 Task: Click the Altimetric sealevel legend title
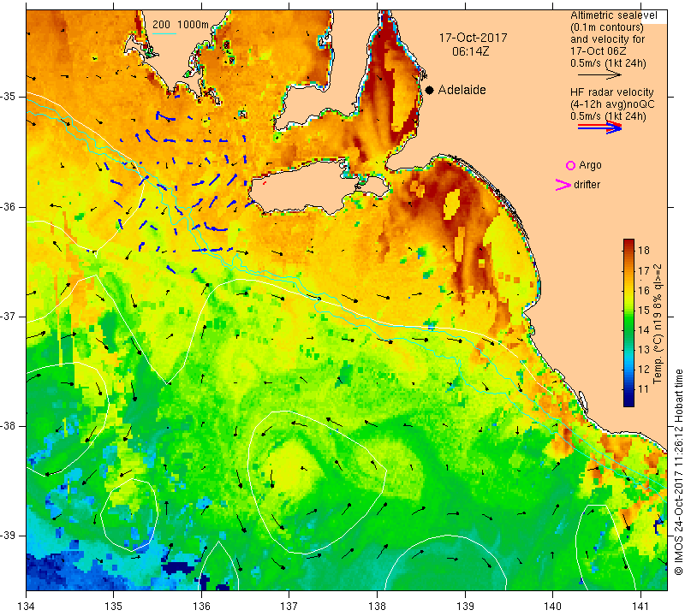point(613,15)
